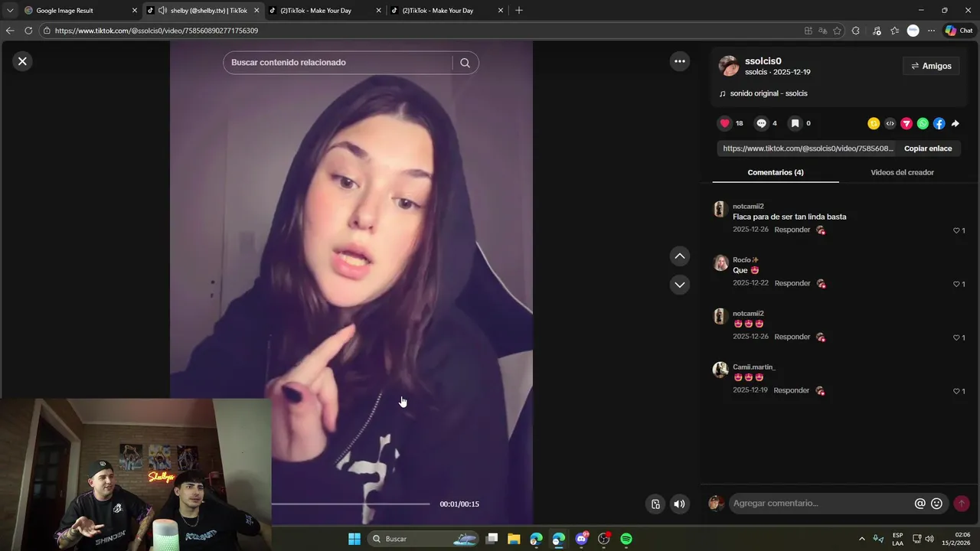Go to previous video with up chevron
The width and height of the screenshot is (980, 551).
point(680,256)
